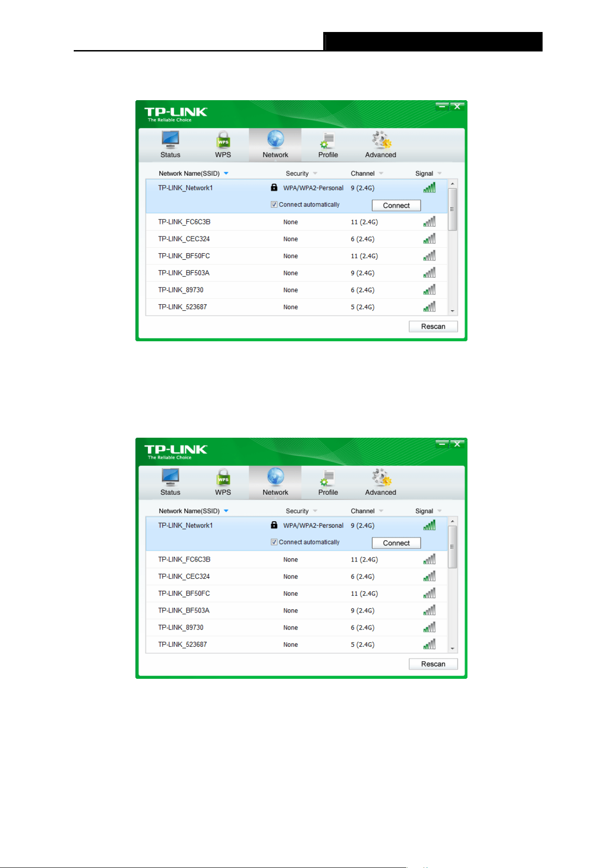Select TP-LINK_523687 network in the lower window

point(297,645)
